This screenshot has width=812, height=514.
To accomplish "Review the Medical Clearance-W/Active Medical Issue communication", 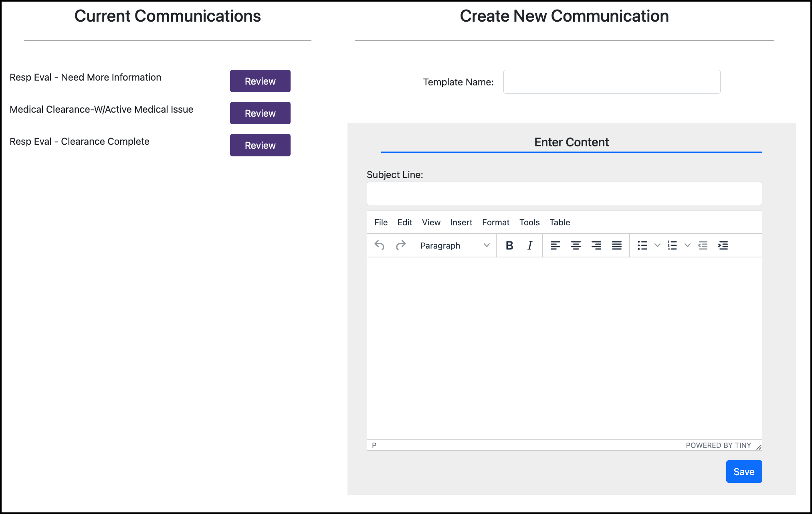I will click(260, 113).
